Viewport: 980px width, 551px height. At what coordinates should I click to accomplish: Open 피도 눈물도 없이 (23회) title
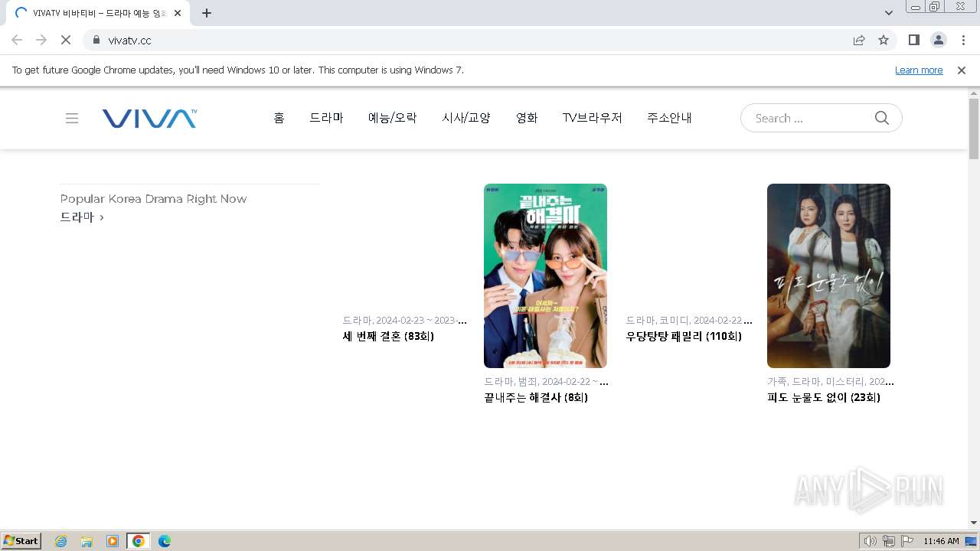[x=824, y=397]
